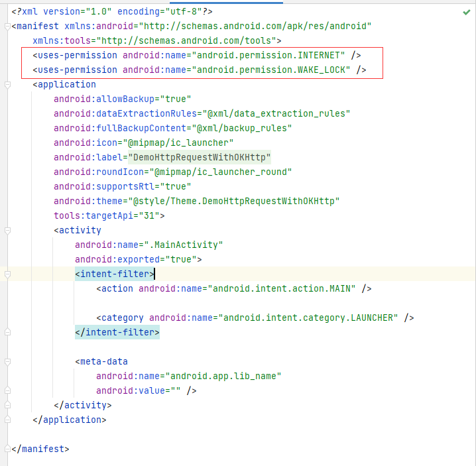The image size is (476, 466).
Task: Click fold marker at closing application tag
Action: click(8, 420)
